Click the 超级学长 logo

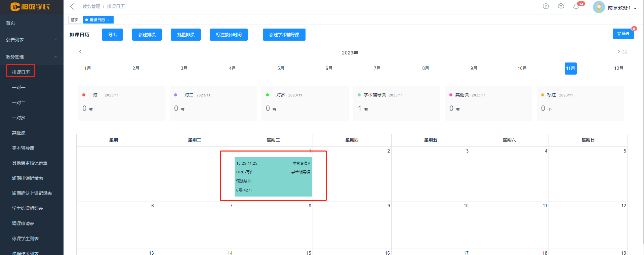pyautogui.click(x=30, y=7)
